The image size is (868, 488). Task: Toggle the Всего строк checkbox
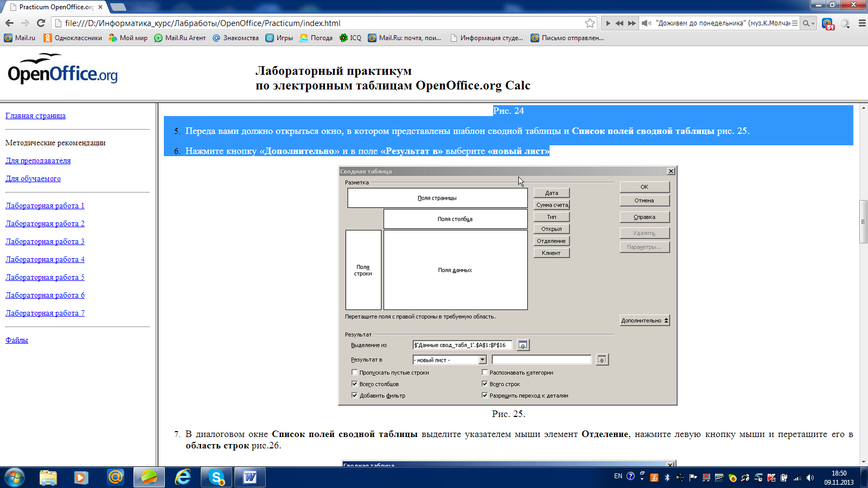[x=485, y=384]
